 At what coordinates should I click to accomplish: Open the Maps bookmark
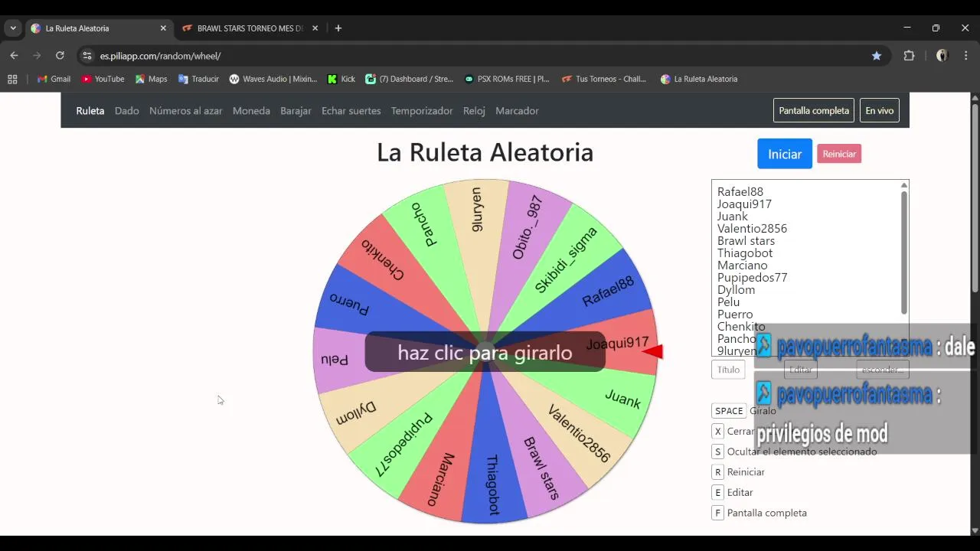[152, 79]
